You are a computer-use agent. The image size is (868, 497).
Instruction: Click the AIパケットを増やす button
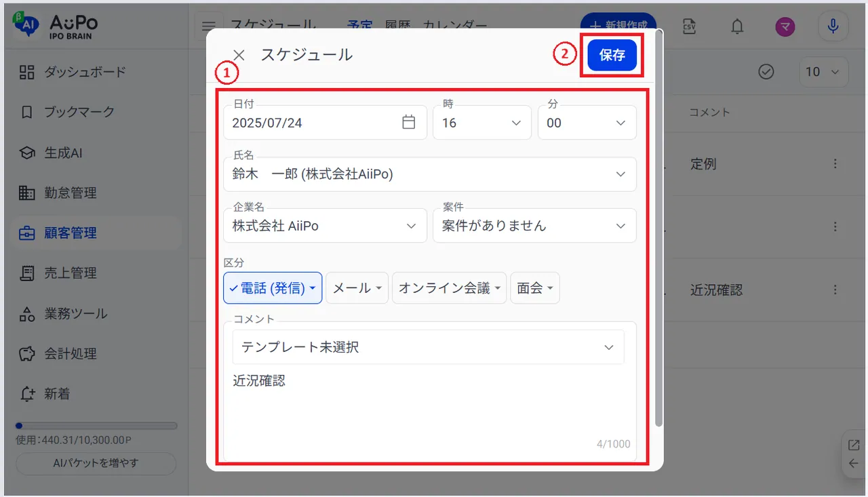coord(96,464)
